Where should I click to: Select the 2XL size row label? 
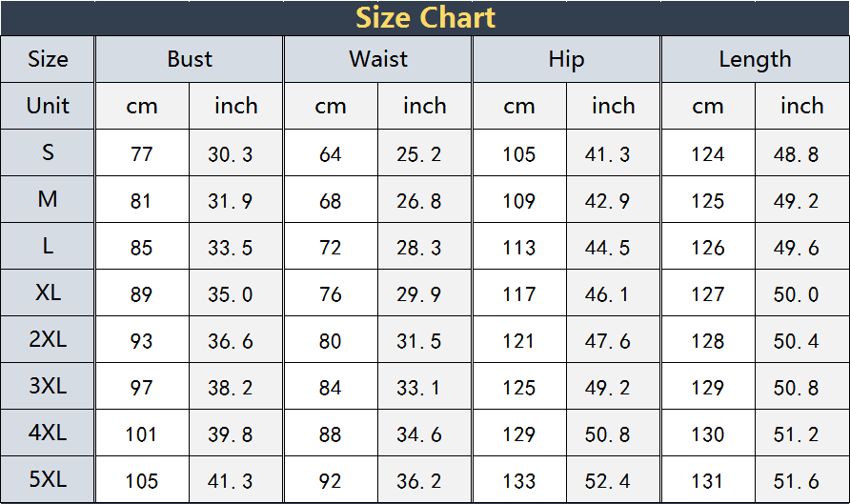coord(48,339)
